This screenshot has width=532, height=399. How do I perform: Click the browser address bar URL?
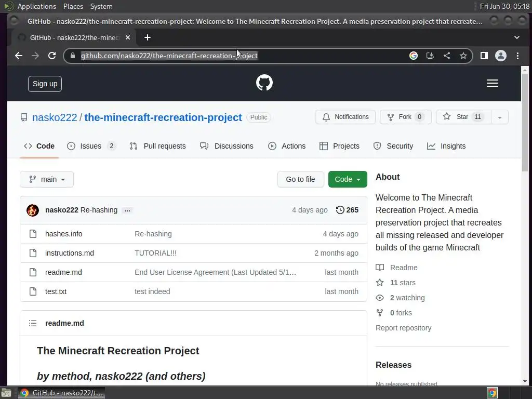pos(169,56)
